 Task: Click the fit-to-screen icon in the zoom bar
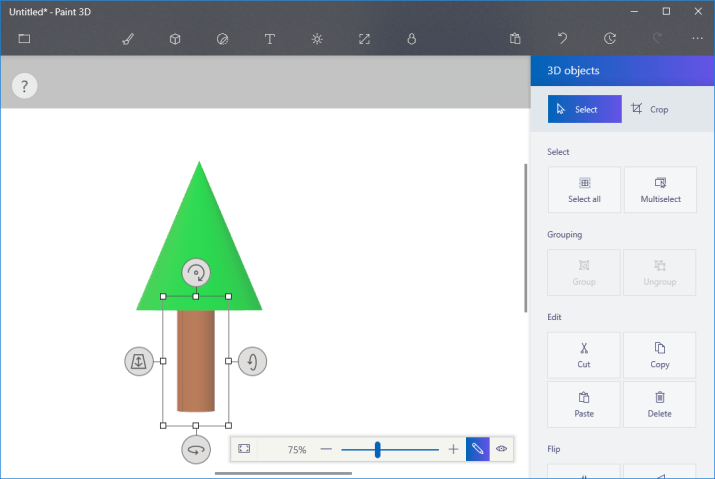click(244, 449)
